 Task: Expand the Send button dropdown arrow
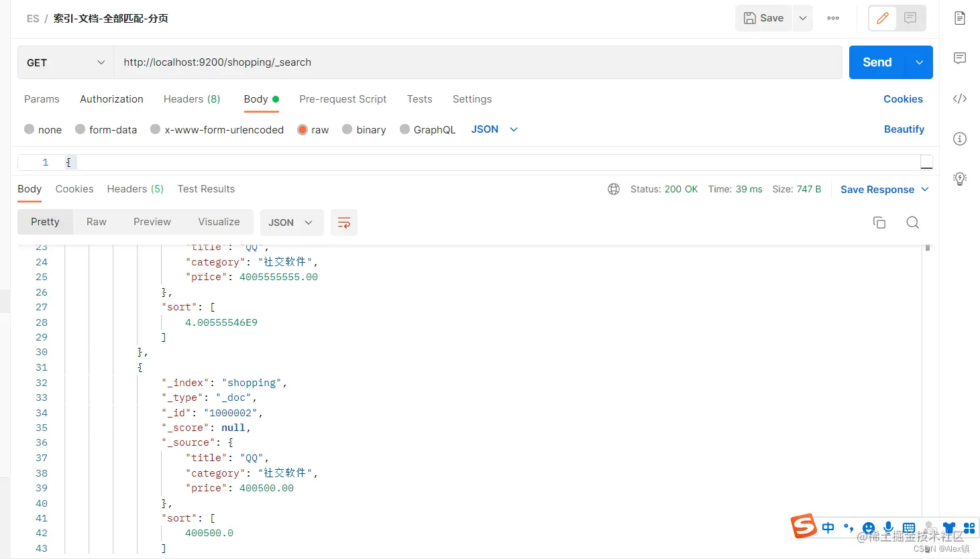pos(920,62)
